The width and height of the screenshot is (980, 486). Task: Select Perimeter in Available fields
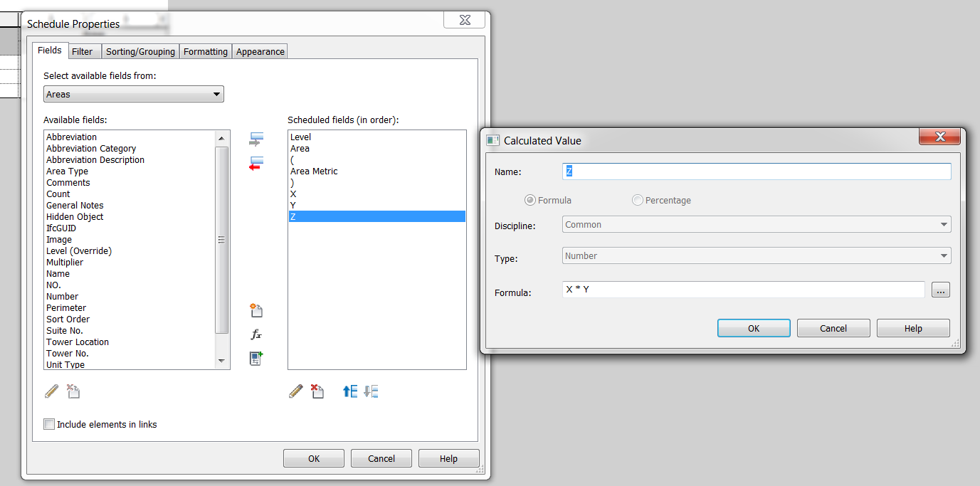point(66,308)
